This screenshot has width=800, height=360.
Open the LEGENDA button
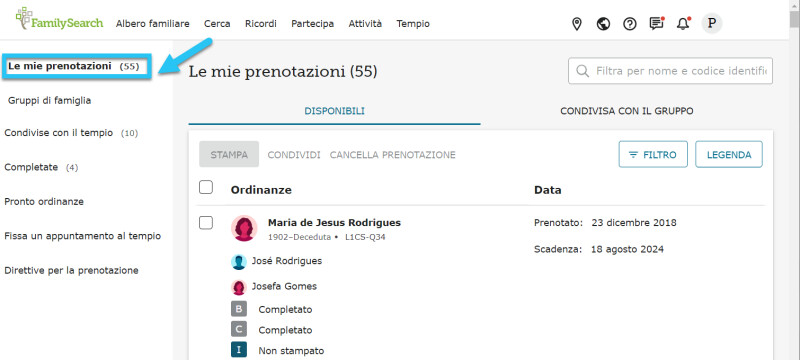pos(729,155)
